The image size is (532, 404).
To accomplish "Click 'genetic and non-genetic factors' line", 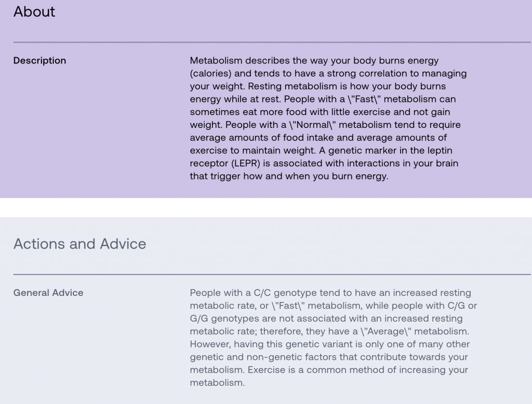I will (x=329, y=357).
